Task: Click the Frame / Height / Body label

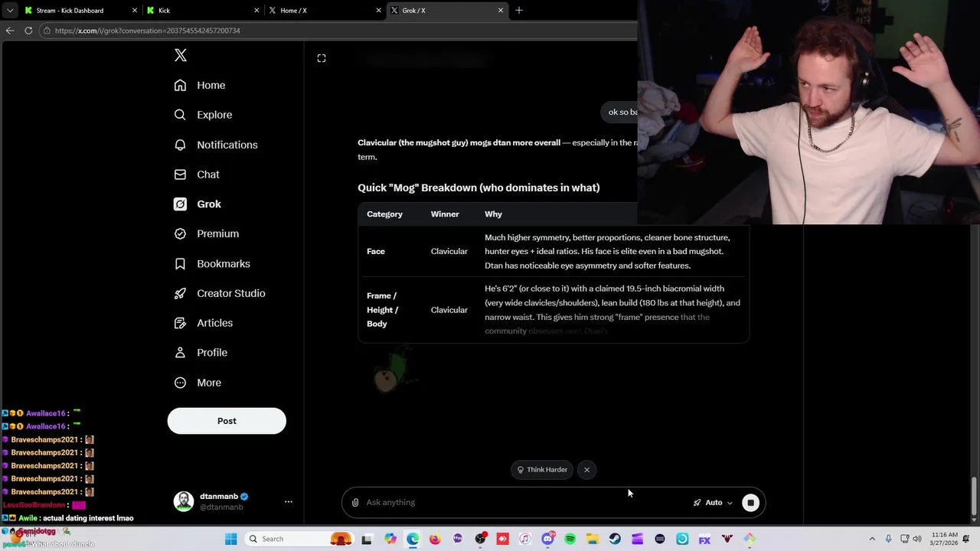Action: click(382, 310)
